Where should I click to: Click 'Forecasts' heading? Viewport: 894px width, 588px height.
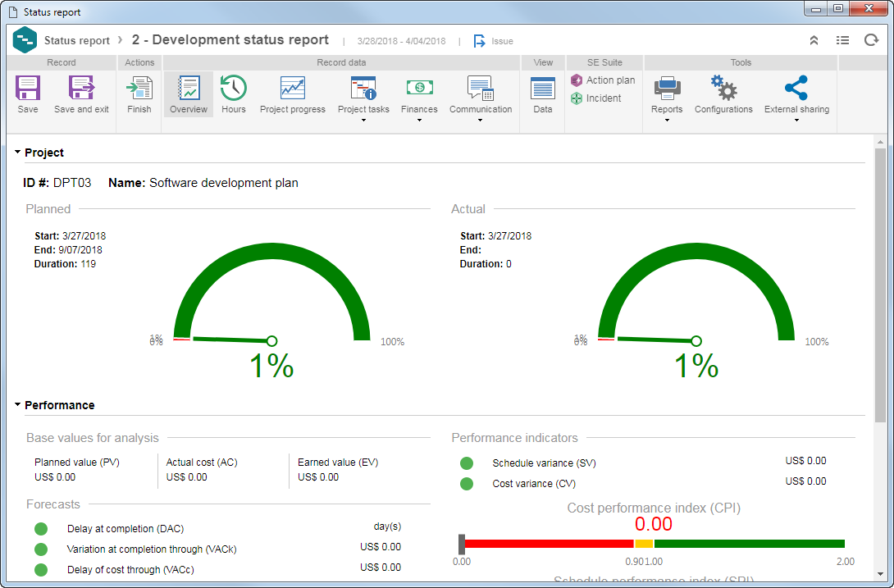pyautogui.click(x=53, y=504)
